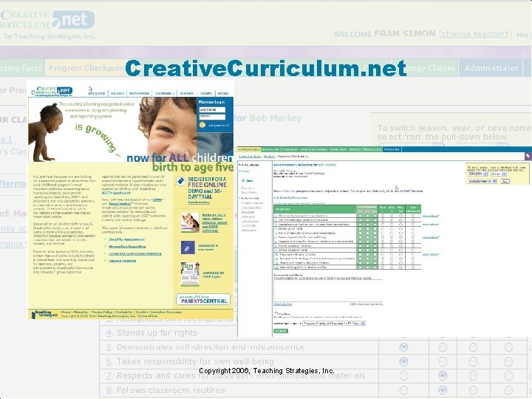This screenshot has width=532, height=399.
Task: Click inside the Comments and Notes text area
Action: [328, 290]
